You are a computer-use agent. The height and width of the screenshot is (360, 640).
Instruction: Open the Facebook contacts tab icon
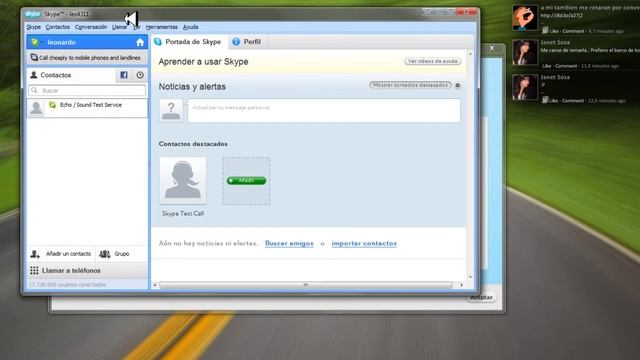point(124,75)
